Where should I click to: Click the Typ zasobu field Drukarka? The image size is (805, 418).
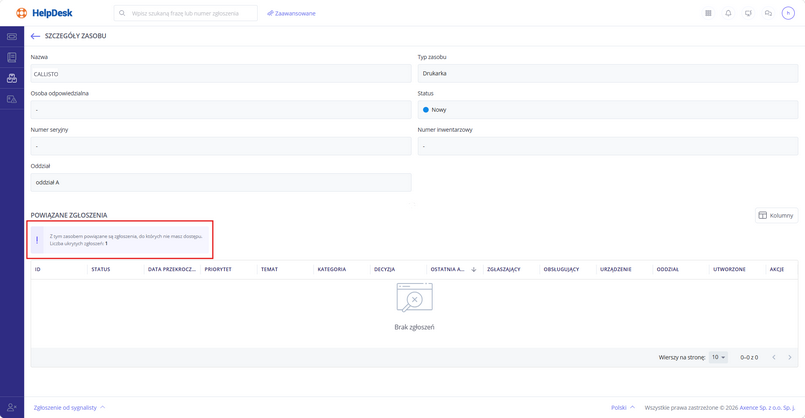click(608, 73)
